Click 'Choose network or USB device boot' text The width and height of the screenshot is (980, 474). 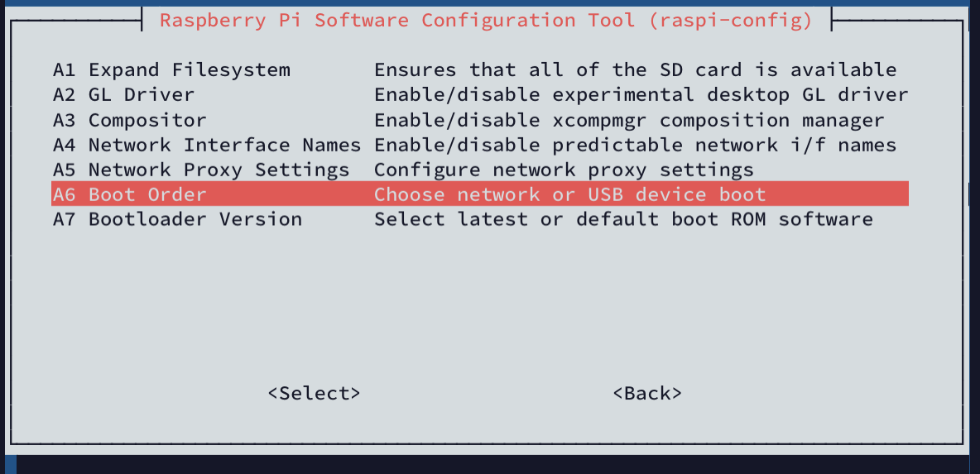[570, 195]
